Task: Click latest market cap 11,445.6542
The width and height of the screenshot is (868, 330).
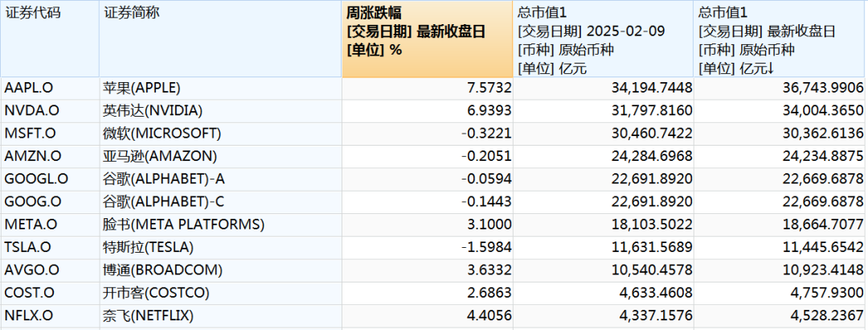Action: (824, 247)
